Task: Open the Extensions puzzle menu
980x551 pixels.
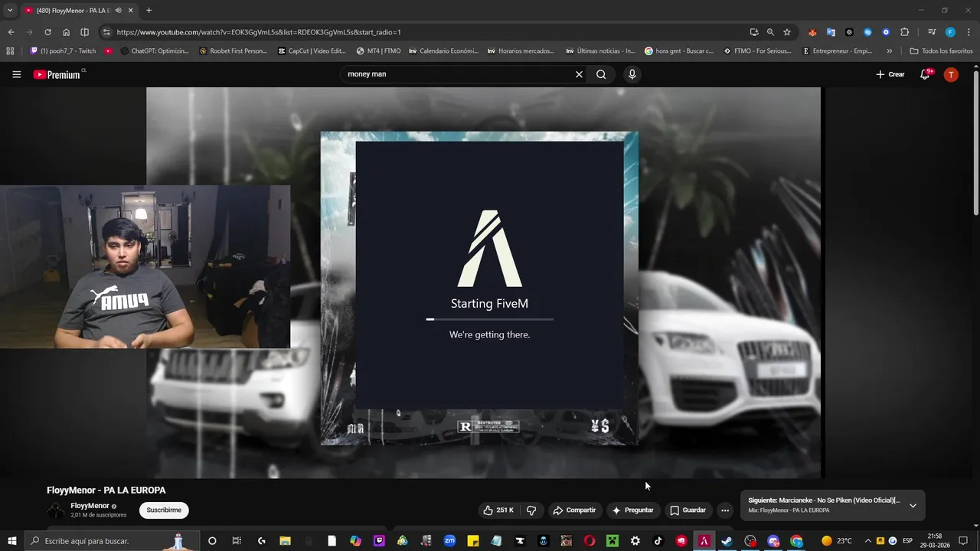Action: pos(904,32)
